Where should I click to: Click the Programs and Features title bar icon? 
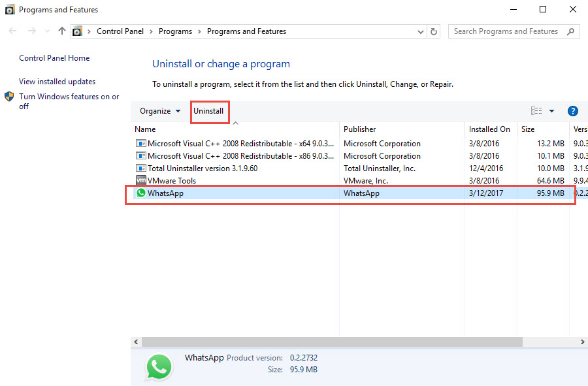pyautogui.click(x=10, y=9)
